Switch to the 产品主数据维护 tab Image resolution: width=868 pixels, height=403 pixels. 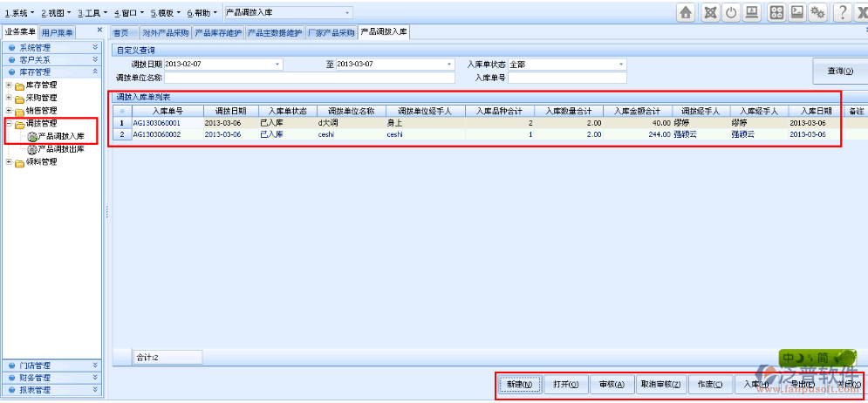[275, 32]
